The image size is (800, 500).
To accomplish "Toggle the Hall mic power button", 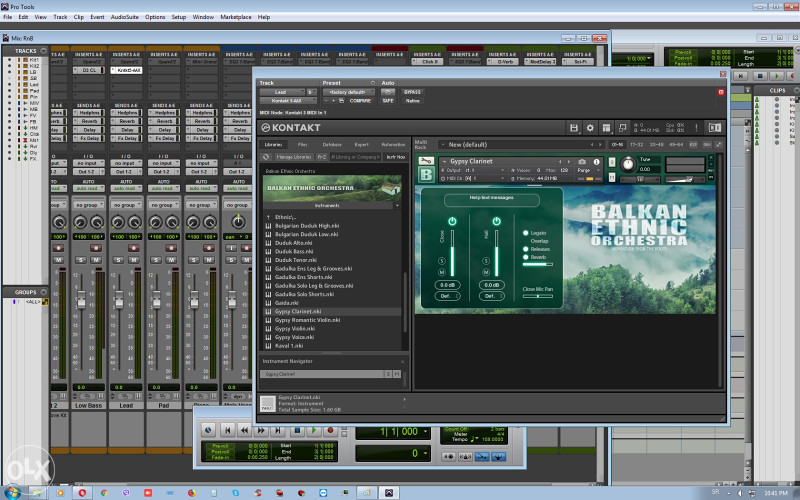I will point(496,221).
